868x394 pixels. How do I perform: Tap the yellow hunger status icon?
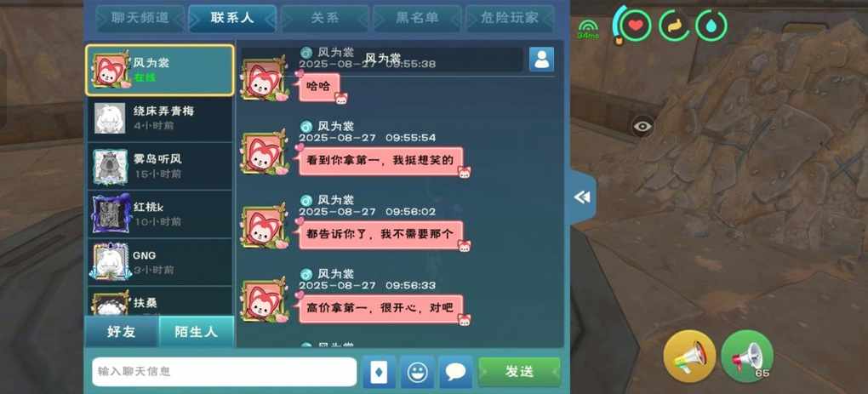[x=674, y=26]
